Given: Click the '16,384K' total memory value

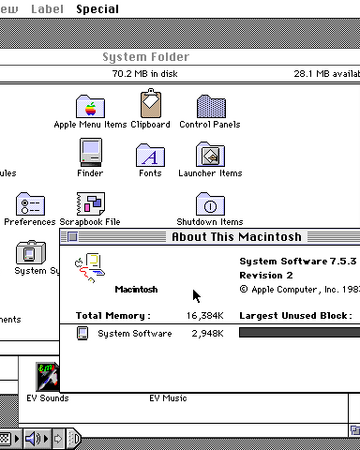Looking at the screenshot, I should pyautogui.click(x=205, y=316).
